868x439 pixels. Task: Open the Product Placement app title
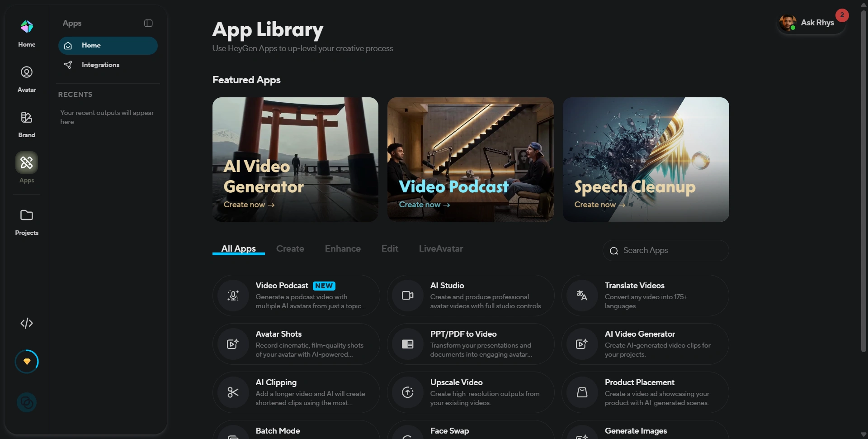pos(640,382)
